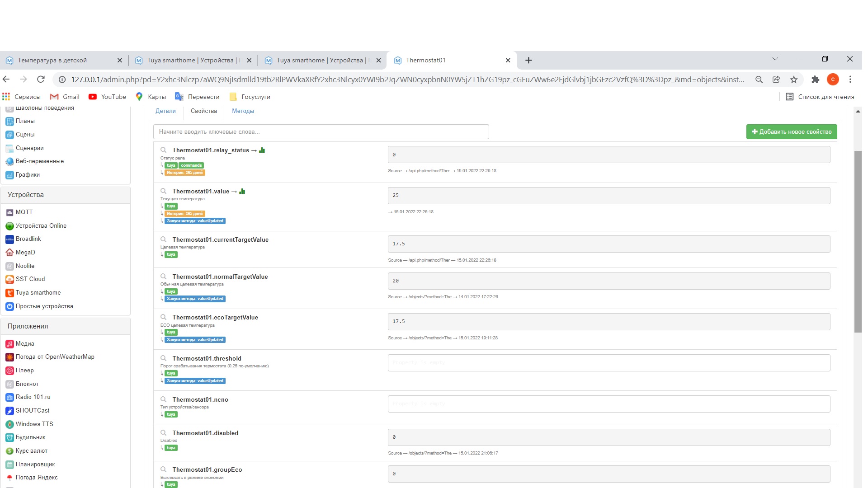868x488 pixels.
Task: Click the page vertical scrollbar thumb
Action: point(858,242)
